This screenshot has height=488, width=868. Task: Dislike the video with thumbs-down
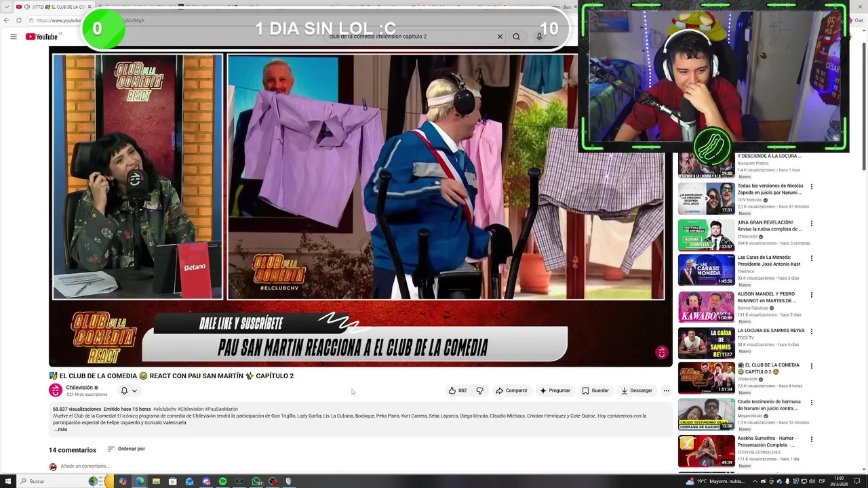[479, 390]
